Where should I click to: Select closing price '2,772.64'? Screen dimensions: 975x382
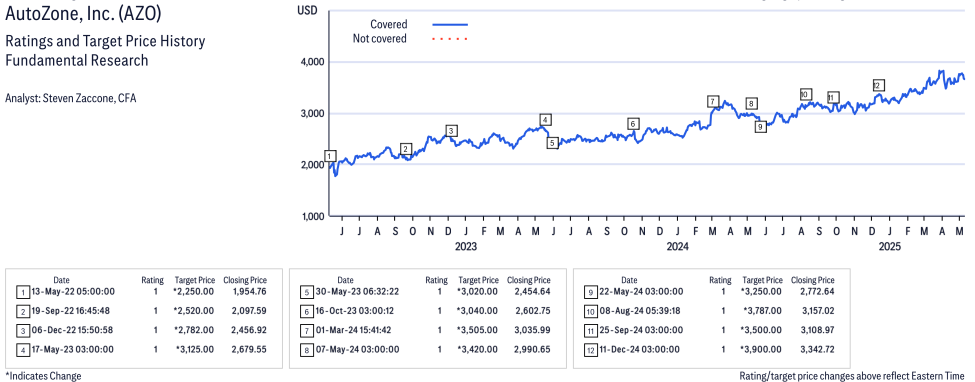click(x=816, y=291)
